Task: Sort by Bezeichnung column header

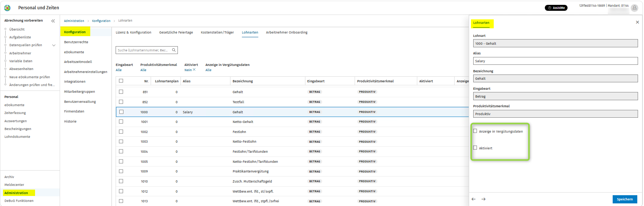Action: pyautogui.click(x=242, y=81)
